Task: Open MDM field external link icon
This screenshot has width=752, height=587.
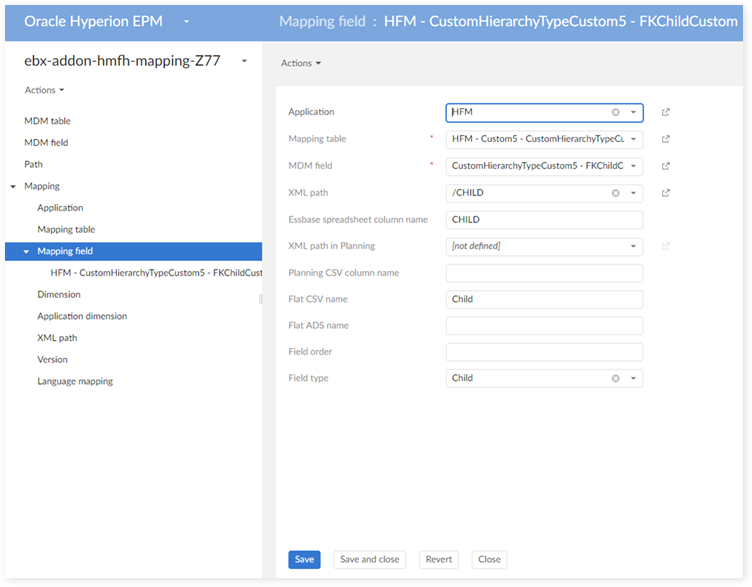Action: pyautogui.click(x=666, y=166)
